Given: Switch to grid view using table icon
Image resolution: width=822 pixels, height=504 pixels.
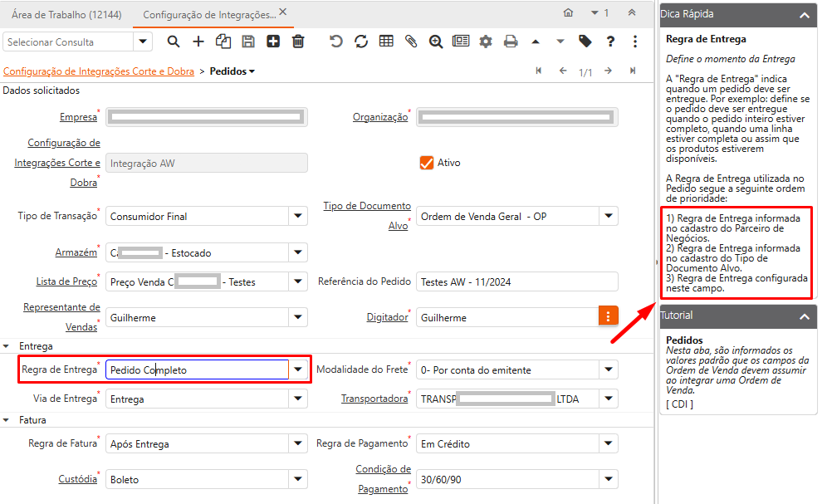Looking at the screenshot, I should tap(386, 42).
